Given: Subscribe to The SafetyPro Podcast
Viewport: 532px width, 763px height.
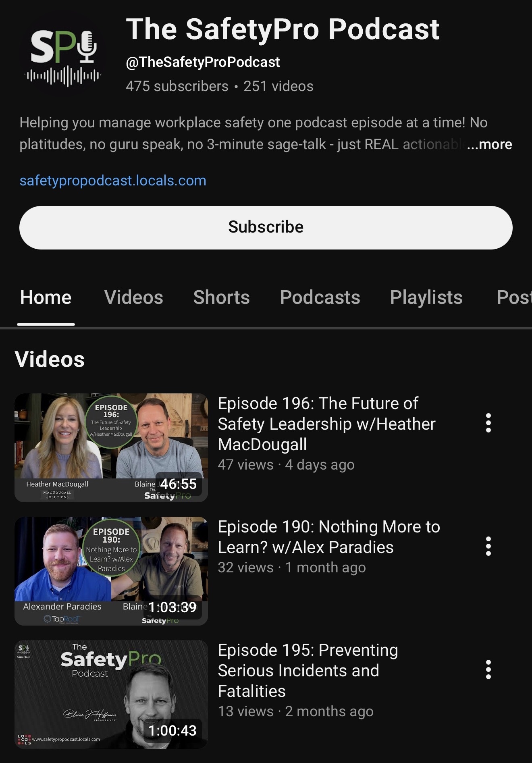Looking at the screenshot, I should point(266,227).
